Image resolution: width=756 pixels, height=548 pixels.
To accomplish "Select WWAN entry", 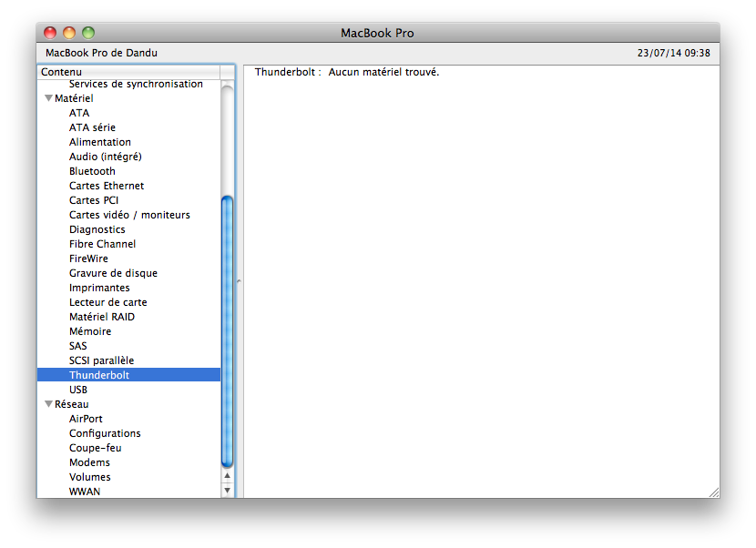I will pos(85,492).
